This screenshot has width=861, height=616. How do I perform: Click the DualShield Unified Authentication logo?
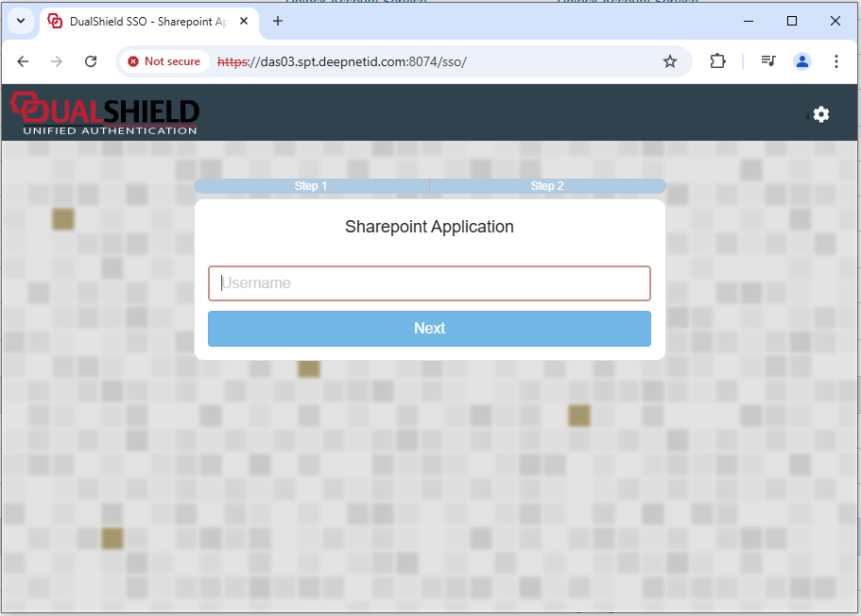pyautogui.click(x=105, y=113)
